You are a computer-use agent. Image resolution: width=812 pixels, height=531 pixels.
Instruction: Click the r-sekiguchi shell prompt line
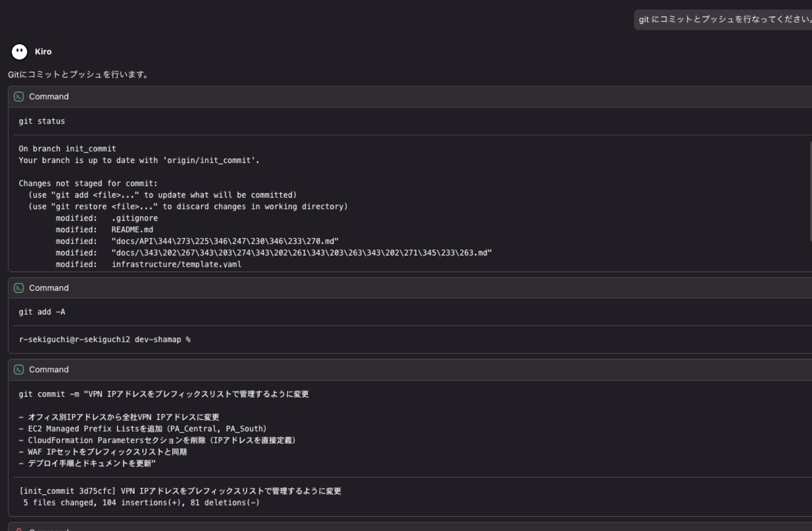(x=104, y=339)
